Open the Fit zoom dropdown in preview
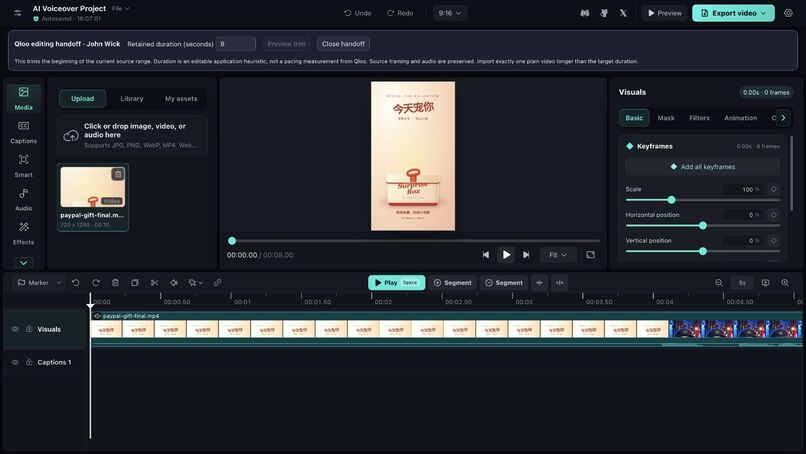This screenshot has height=454, width=806. [558, 255]
